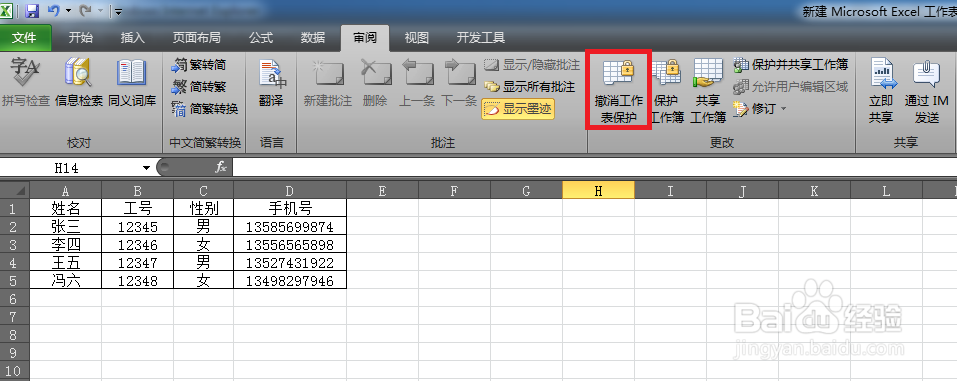Image resolution: width=957 pixels, height=381 pixels.
Task: Select cell containing 13527431922
Action: (x=290, y=263)
